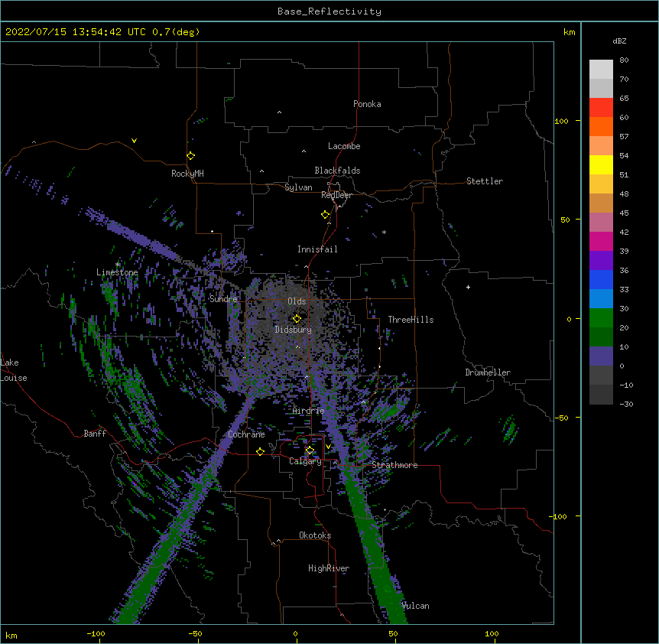Select the RockyMH label
Image resolution: width=659 pixels, height=644 pixels.
click(x=187, y=174)
